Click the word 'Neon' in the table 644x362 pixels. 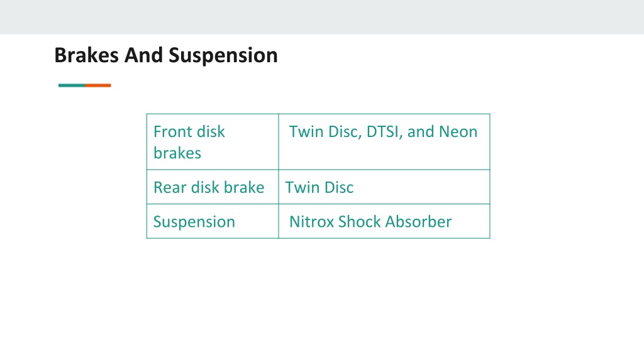[x=458, y=132]
